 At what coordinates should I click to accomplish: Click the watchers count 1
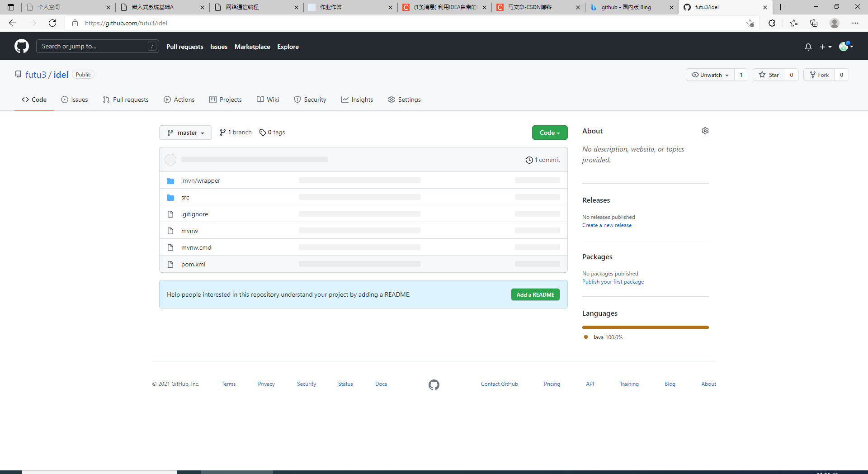(741, 75)
